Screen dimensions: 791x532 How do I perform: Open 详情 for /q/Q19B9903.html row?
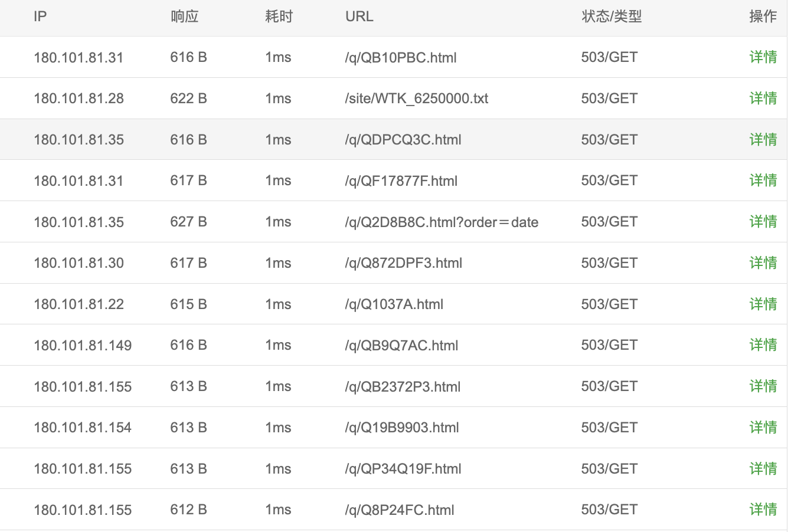point(763,428)
